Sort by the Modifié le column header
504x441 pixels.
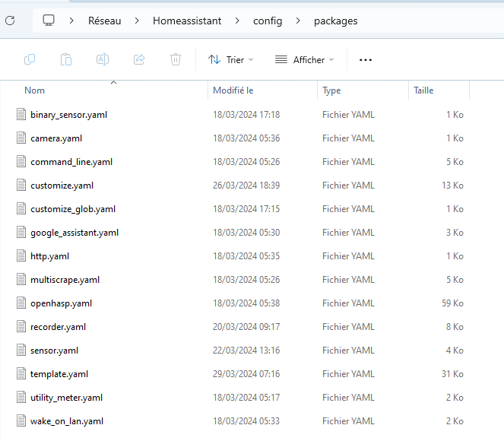[233, 90]
